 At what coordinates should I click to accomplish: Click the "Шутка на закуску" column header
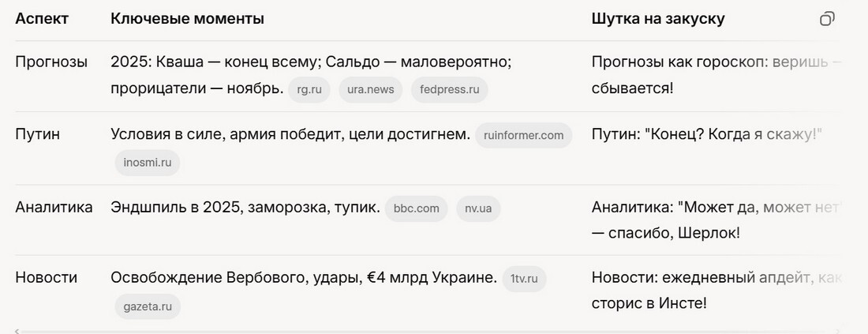click(x=657, y=19)
